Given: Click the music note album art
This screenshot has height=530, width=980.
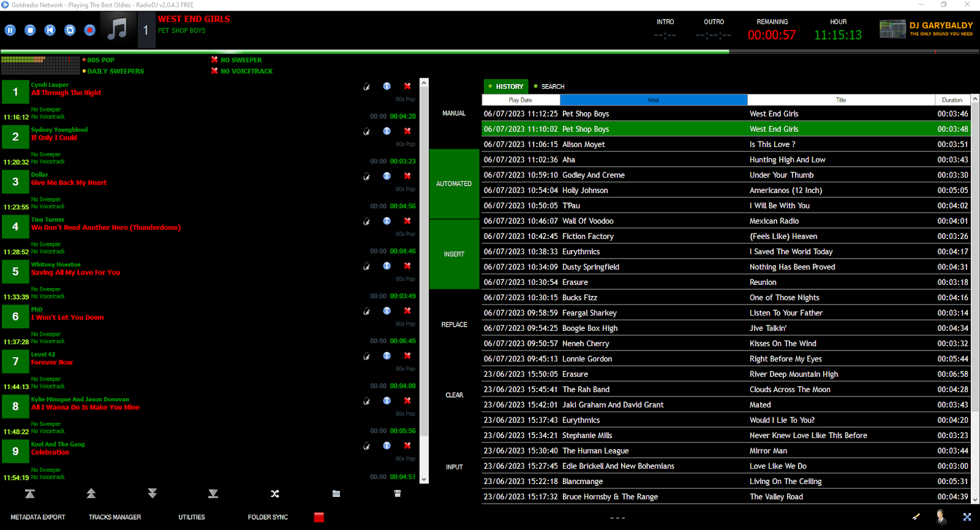Looking at the screenshot, I should [x=118, y=29].
